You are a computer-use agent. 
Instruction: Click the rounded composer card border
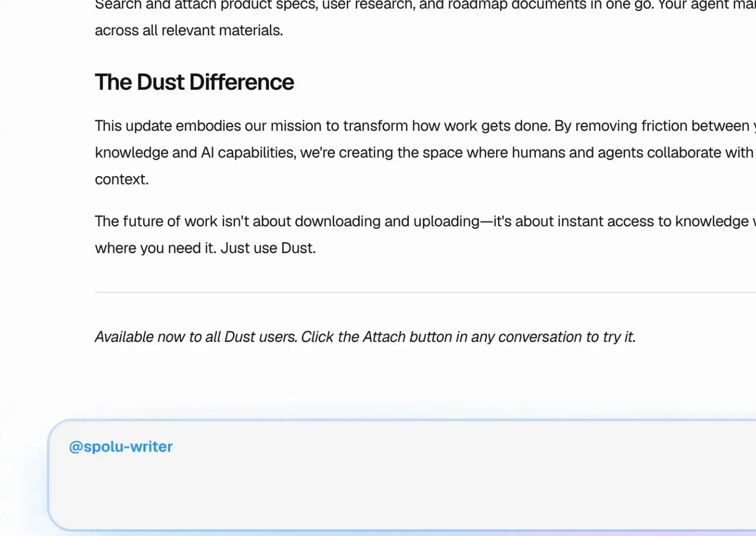click(x=52, y=476)
